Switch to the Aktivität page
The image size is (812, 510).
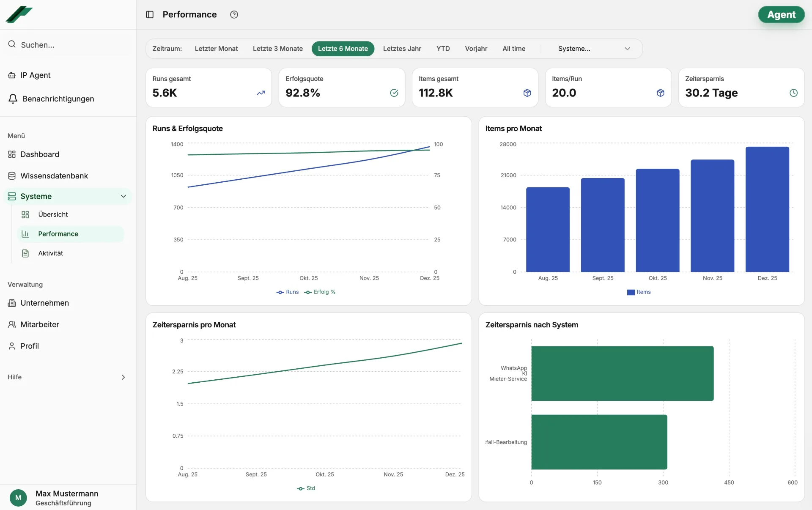50,253
